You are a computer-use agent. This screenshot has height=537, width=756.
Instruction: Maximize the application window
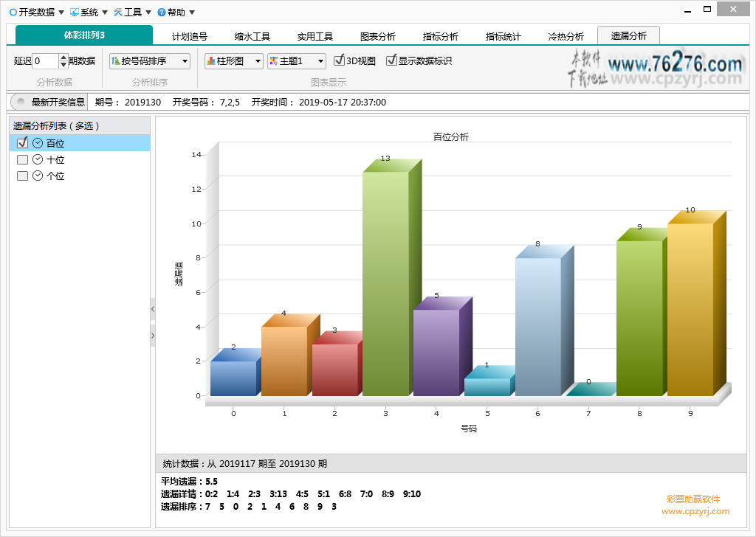(707, 9)
